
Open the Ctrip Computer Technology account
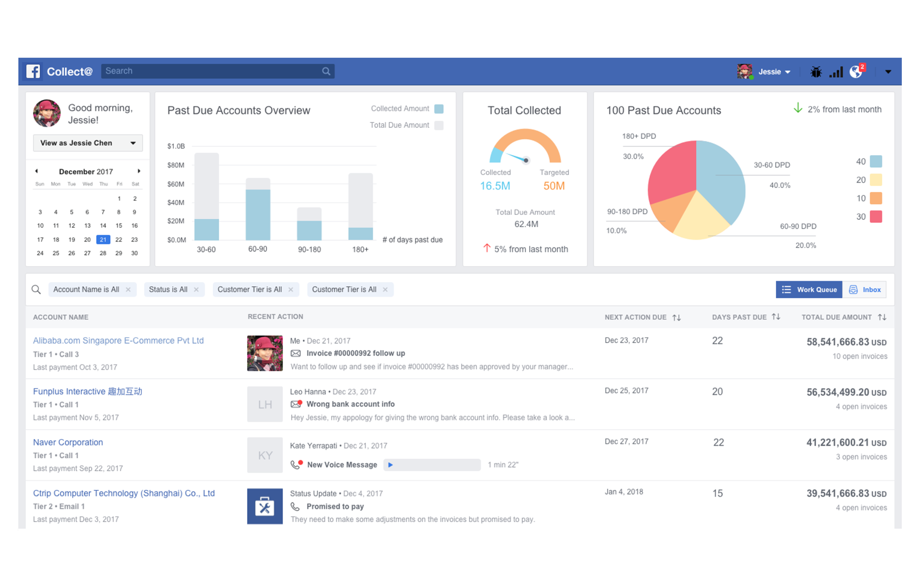point(124,493)
